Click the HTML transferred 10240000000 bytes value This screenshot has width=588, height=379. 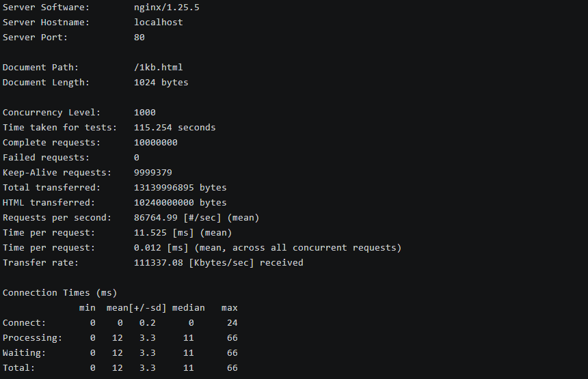click(x=180, y=202)
